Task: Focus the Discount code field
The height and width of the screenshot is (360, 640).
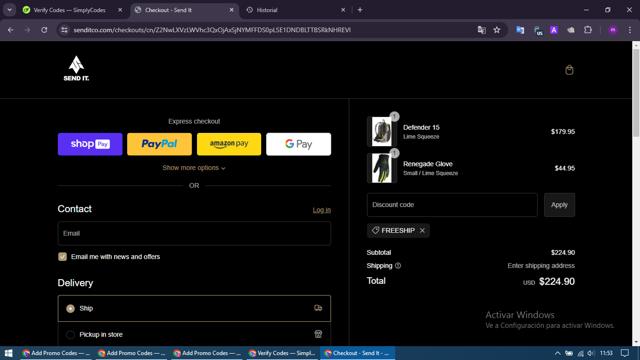Action: tap(452, 205)
